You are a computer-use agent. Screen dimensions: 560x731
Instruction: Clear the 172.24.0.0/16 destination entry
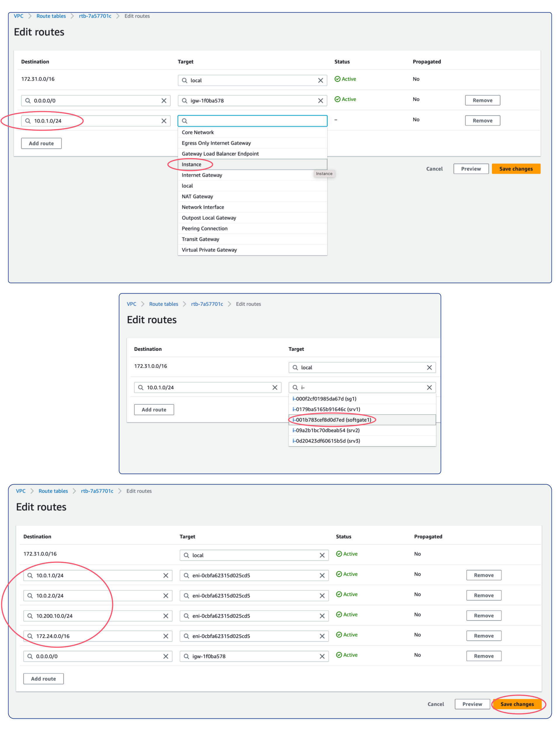166,636
